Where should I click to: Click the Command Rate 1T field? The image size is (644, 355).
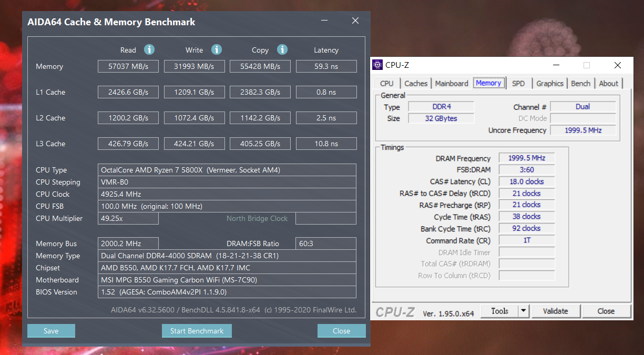pyautogui.click(x=527, y=240)
